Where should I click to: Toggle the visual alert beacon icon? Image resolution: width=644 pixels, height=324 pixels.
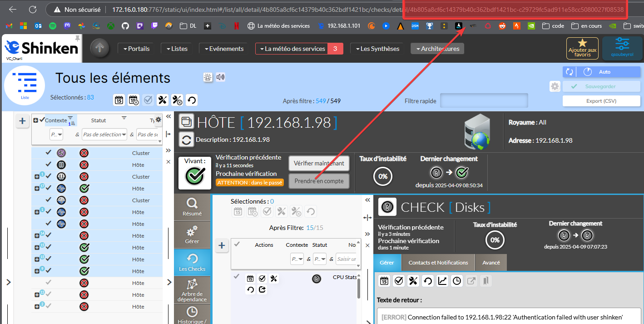(208, 77)
